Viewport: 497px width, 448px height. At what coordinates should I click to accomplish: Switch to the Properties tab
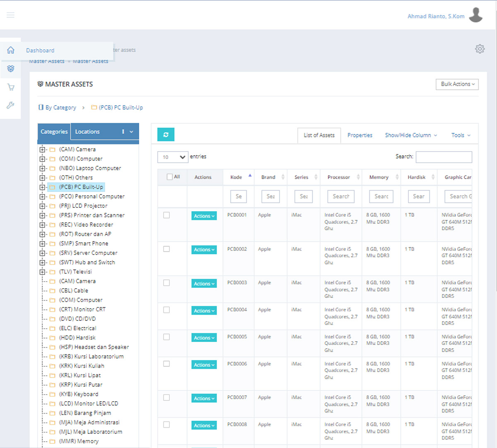pos(359,135)
